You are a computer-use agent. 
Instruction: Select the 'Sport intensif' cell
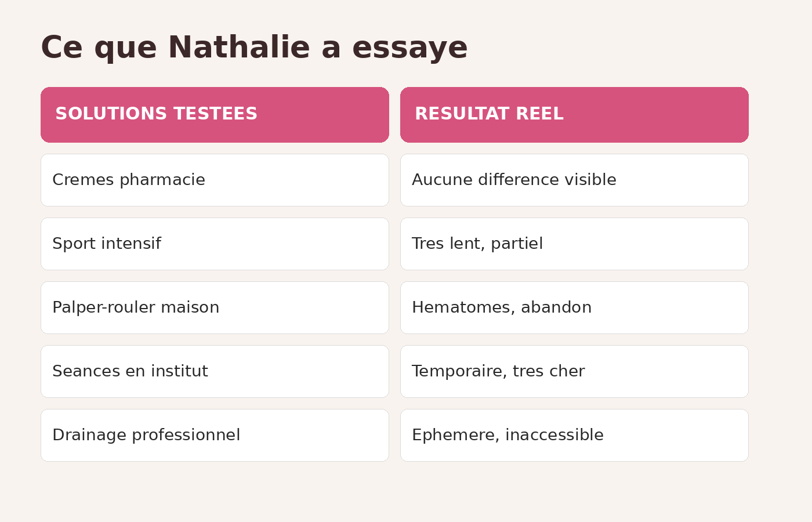click(215, 244)
